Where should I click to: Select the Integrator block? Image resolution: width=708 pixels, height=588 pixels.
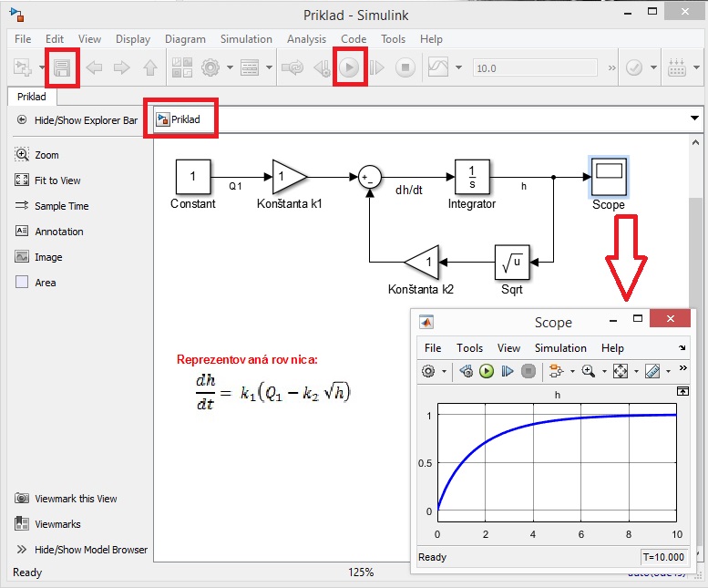[472, 177]
